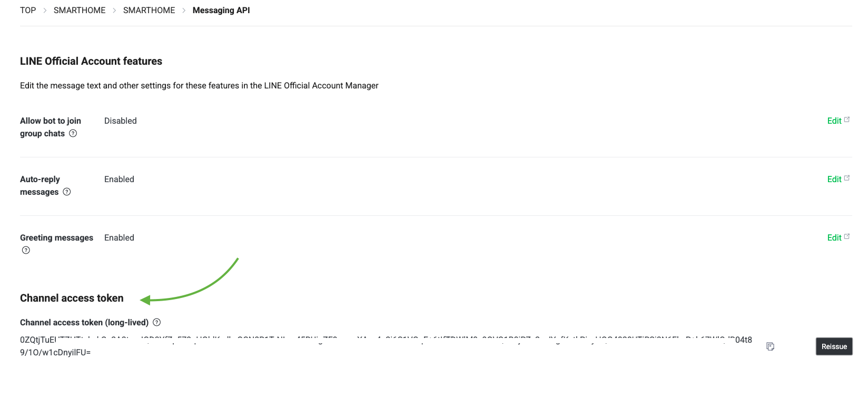Edit the Allow bot to join group chats setting

834,121
